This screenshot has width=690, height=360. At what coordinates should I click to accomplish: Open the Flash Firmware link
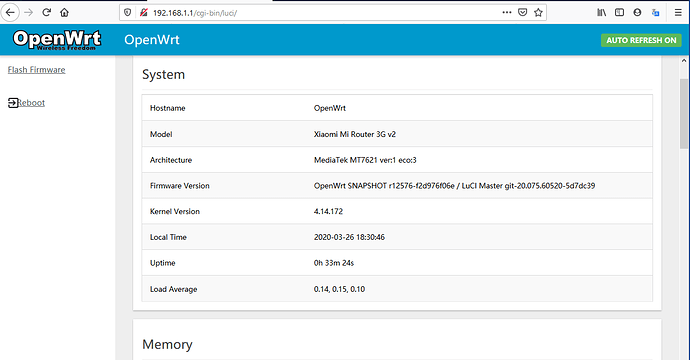pyautogui.click(x=37, y=70)
